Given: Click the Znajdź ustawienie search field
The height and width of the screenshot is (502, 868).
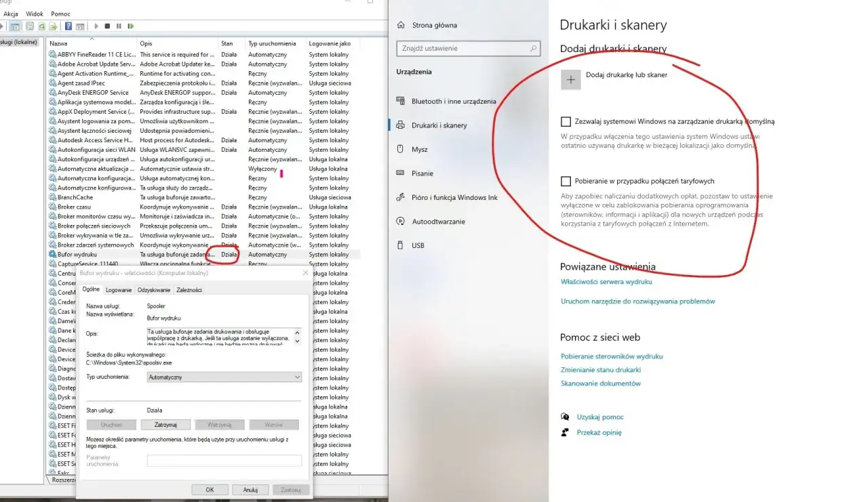Looking at the screenshot, I should [x=468, y=49].
